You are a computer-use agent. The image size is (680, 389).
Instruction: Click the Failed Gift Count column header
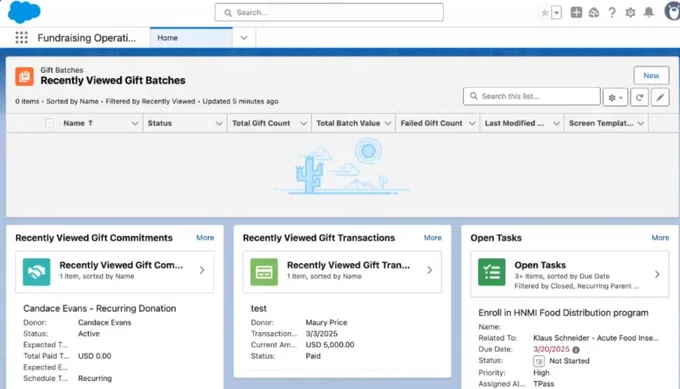tap(432, 123)
